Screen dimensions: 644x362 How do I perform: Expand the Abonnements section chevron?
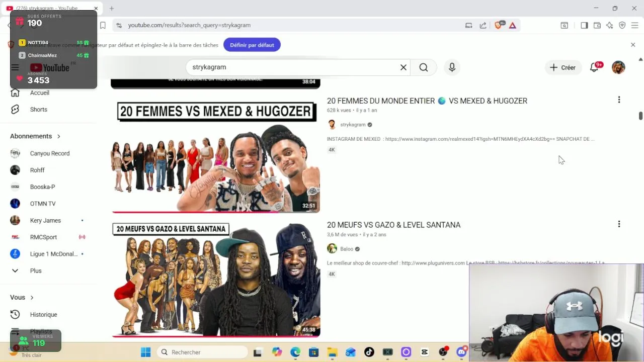[58, 136]
